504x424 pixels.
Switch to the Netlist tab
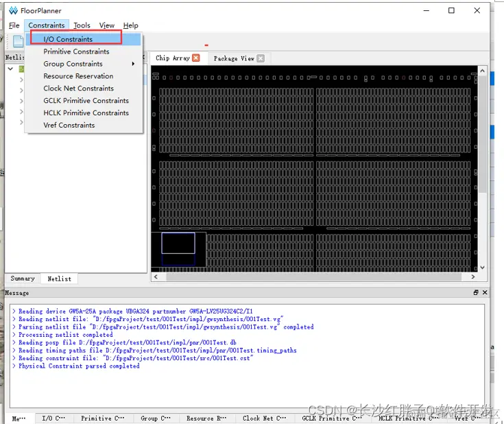click(59, 279)
